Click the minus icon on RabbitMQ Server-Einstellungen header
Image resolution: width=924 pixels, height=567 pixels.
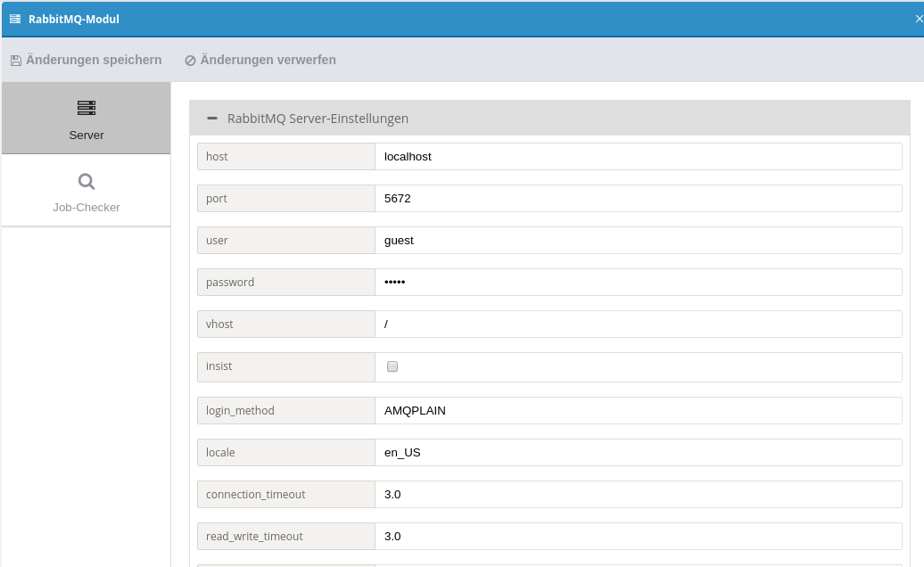coord(211,118)
